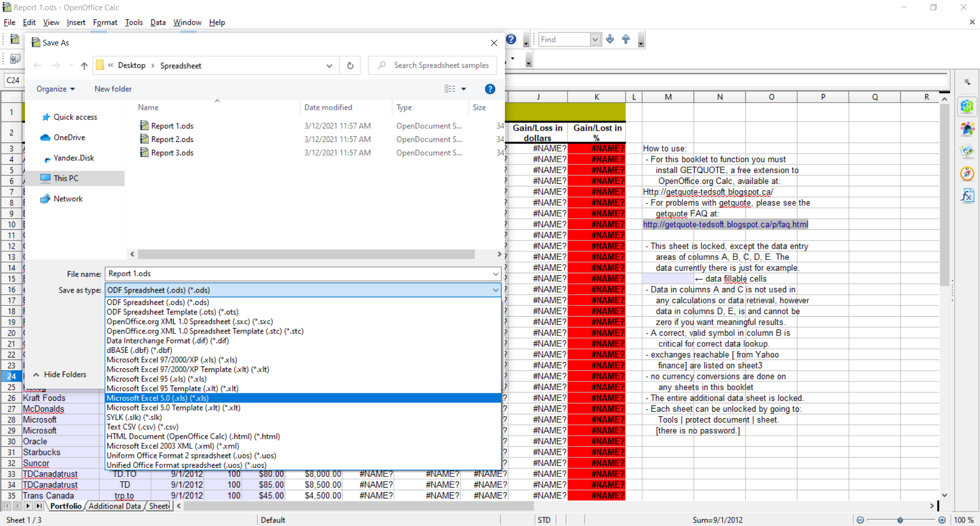980x526 pixels.
Task: Choose Text CSV (.csv) from type list
Action: click(142, 427)
